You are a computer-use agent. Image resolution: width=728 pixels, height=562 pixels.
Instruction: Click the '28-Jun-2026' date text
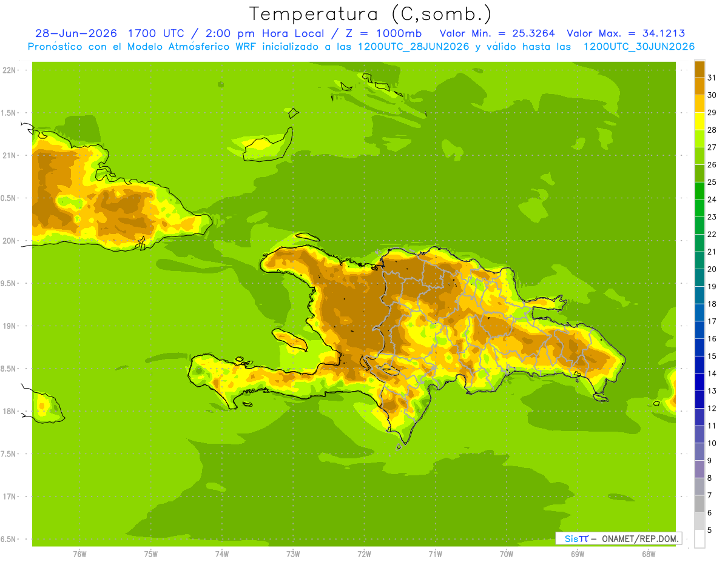[76, 33]
